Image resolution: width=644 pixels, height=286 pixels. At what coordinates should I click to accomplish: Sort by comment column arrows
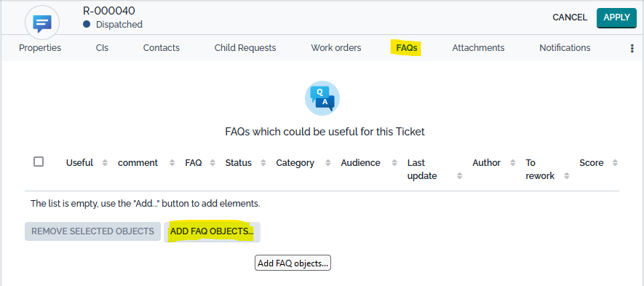[x=172, y=163]
